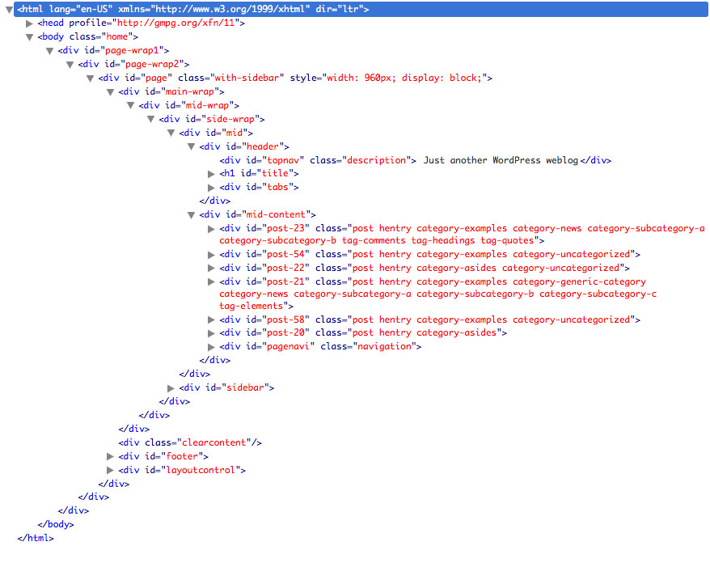
Task: Expand the div with id post-20
Action: [x=211, y=332]
